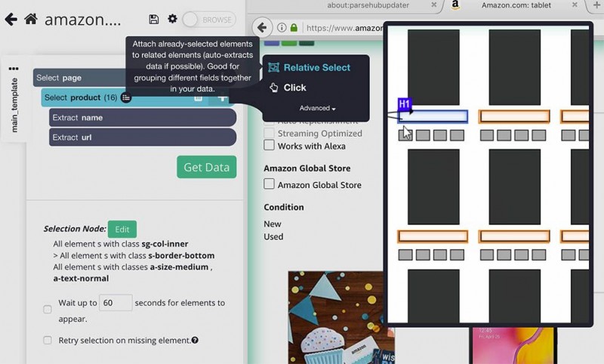Image resolution: width=604 pixels, height=364 pixels.
Task: Click the amazon URL address field
Action: [344, 28]
